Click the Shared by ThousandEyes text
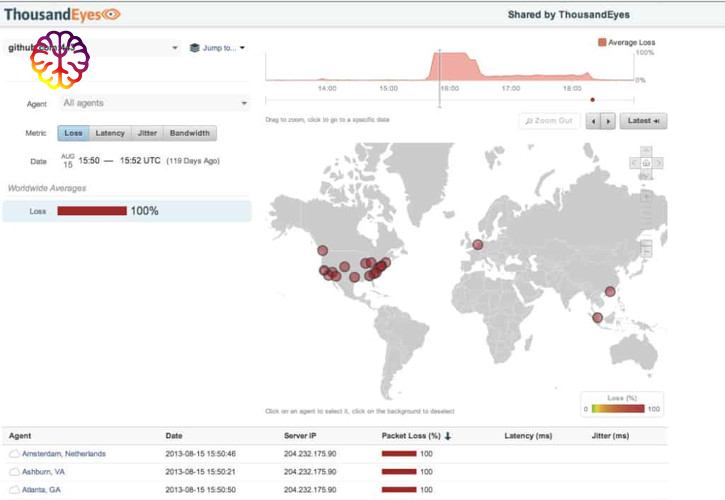725x500 pixels. click(569, 15)
